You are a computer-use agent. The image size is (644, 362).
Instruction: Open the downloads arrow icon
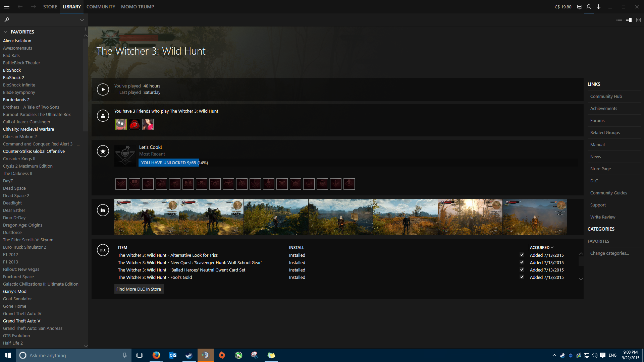tap(598, 7)
